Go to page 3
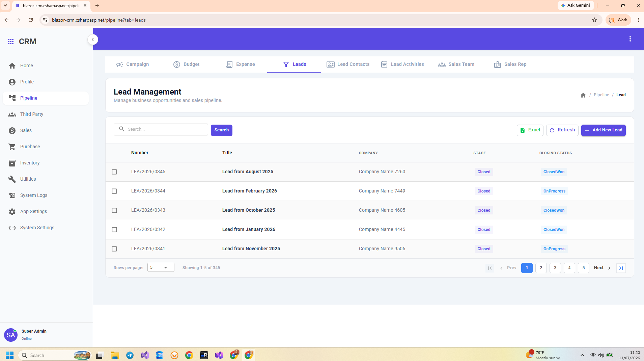644x361 pixels. tap(555, 268)
